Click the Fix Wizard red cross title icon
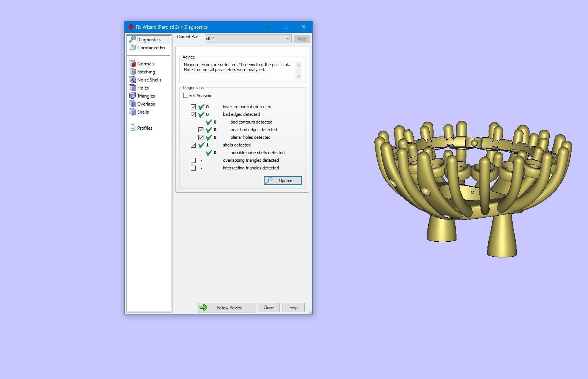This screenshot has width=588, height=379. (131, 27)
